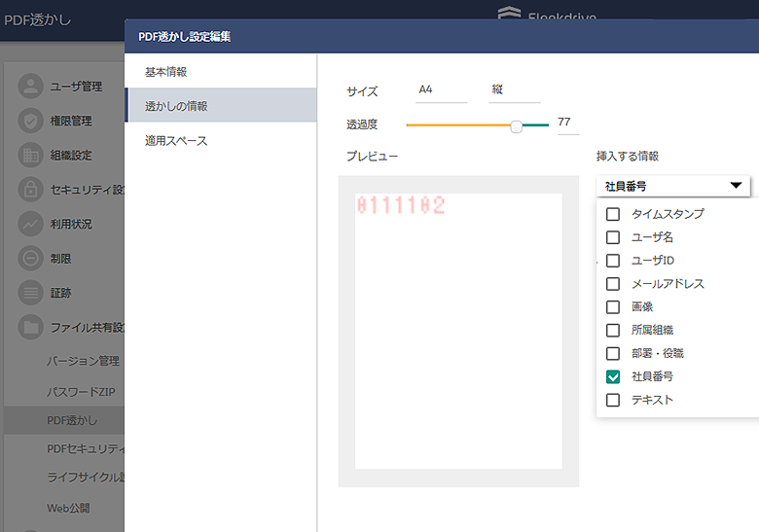
Task: Click the 制限 restriction circle icon
Action: [30, 259]
